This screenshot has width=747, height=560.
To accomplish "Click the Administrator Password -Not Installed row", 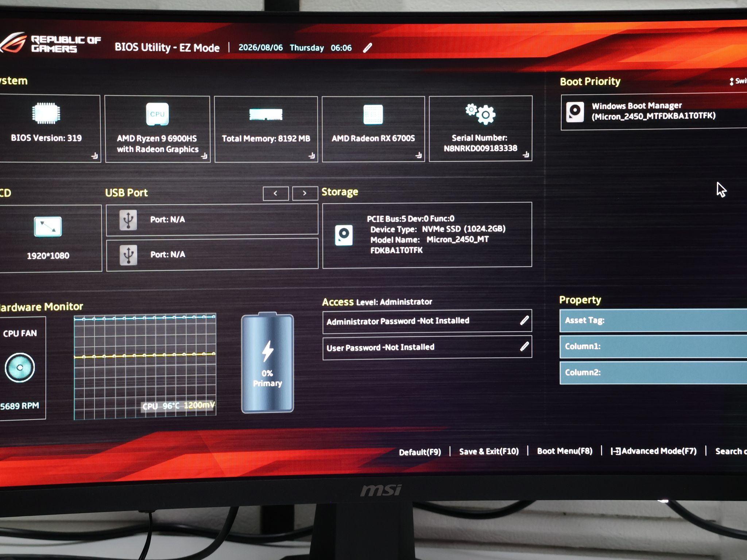I will pyautogui.click(x=427, y=321).
